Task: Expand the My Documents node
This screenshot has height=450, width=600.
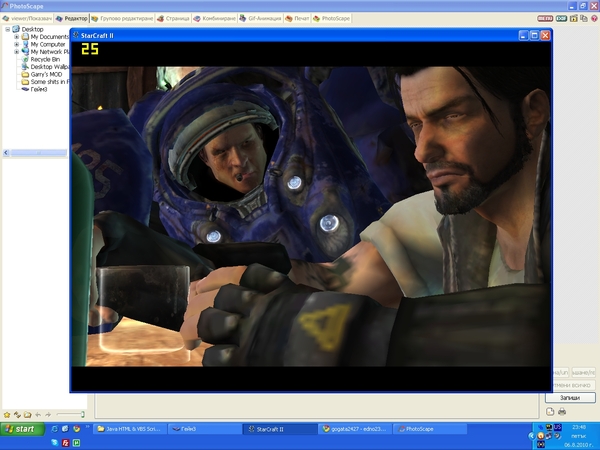Action: 16,37
